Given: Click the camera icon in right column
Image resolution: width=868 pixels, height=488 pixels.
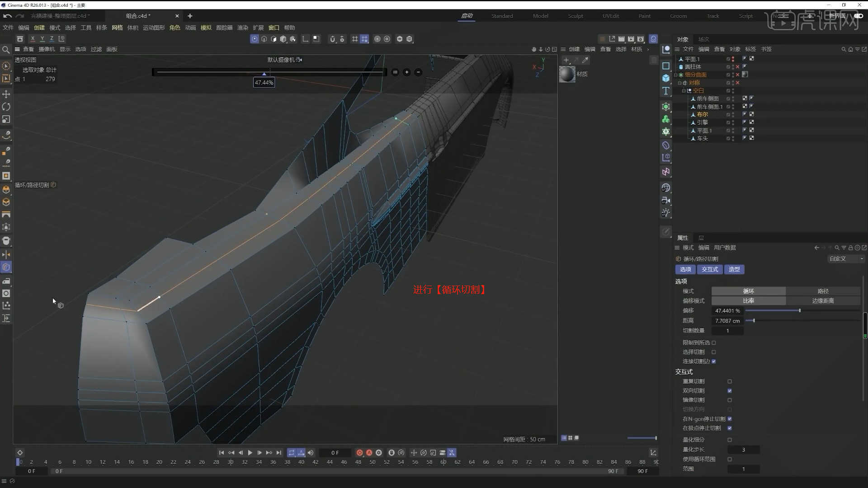Looking at the screenshot, I should point(666,200).
